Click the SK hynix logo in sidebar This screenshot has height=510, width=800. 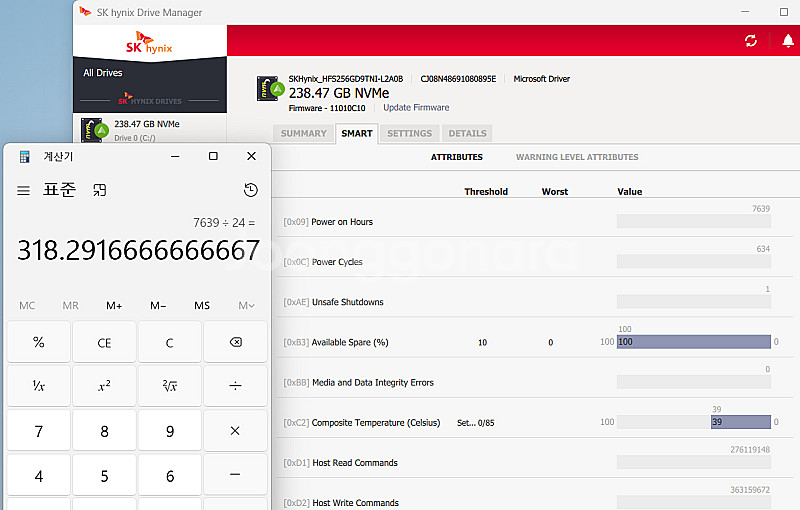click(x=149, y=42)
